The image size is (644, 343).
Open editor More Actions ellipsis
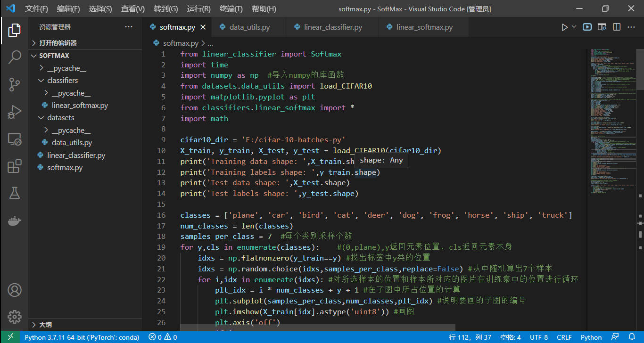coord(631,27)
